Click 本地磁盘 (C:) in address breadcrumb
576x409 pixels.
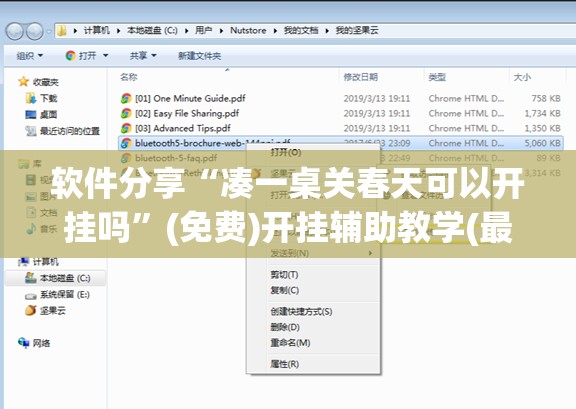tap(152, 31)
